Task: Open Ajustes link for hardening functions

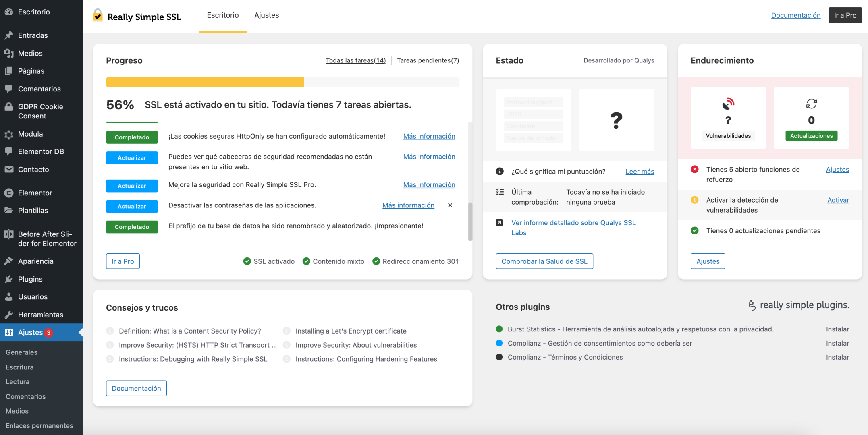Action: (x=837, y=170)
